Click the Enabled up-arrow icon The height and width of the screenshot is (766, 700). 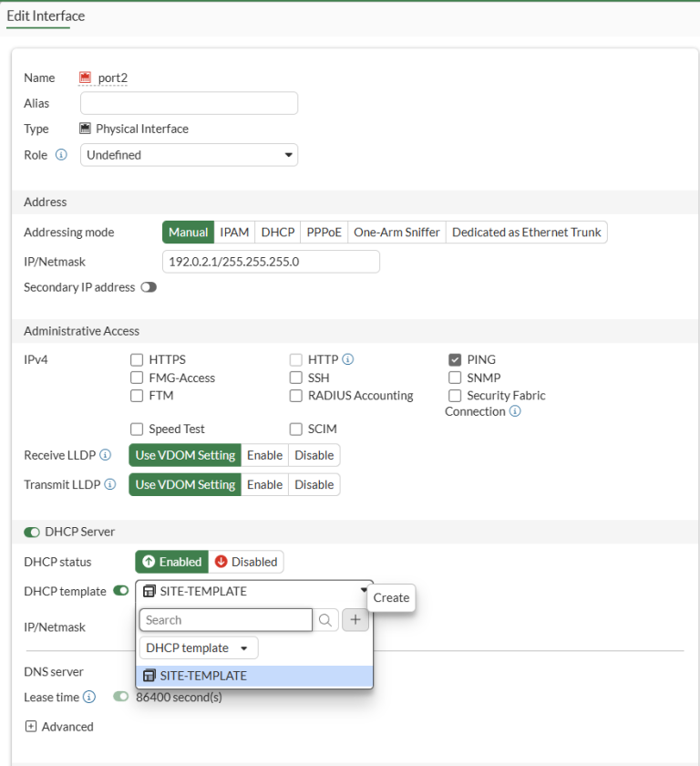coord(149,562)
